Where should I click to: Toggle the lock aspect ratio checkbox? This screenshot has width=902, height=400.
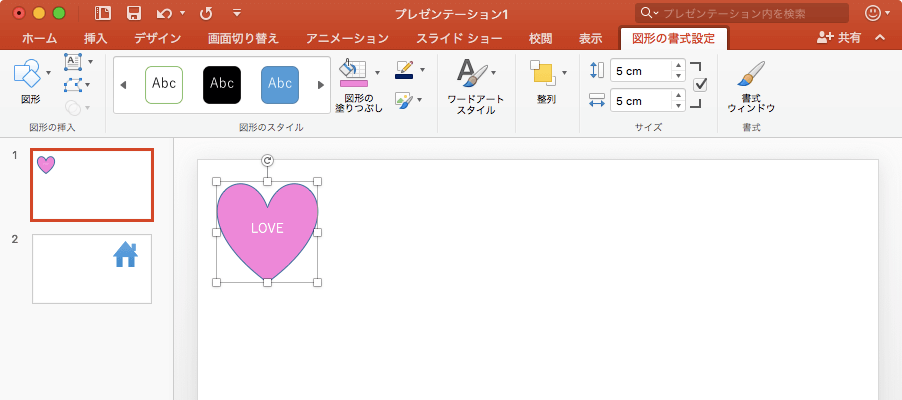coord(700,85)
